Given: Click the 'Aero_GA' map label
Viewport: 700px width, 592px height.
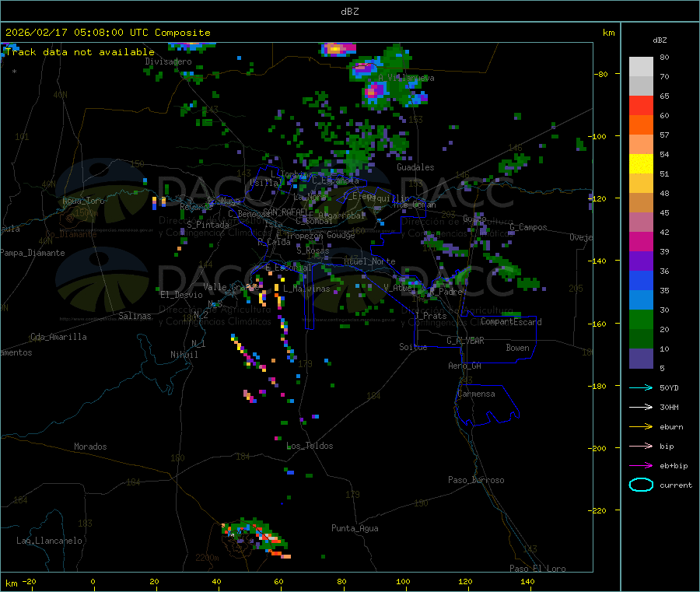Looking at the screenshot, I should click(x=465, y=366).
